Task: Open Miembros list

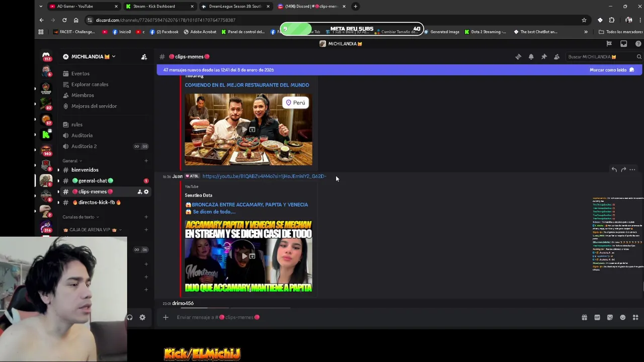Action: (83, 95)
